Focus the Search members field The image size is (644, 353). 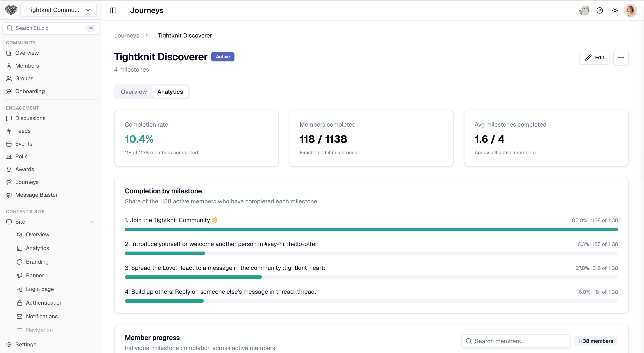(516, 341)
